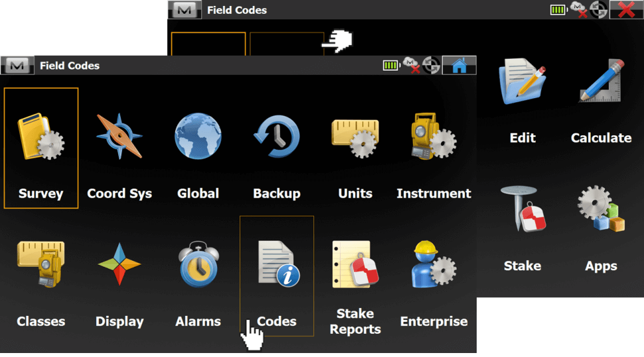Click the 'Edit' label in back window
Screen dimensions: 644x357
[x=523, y=138]
